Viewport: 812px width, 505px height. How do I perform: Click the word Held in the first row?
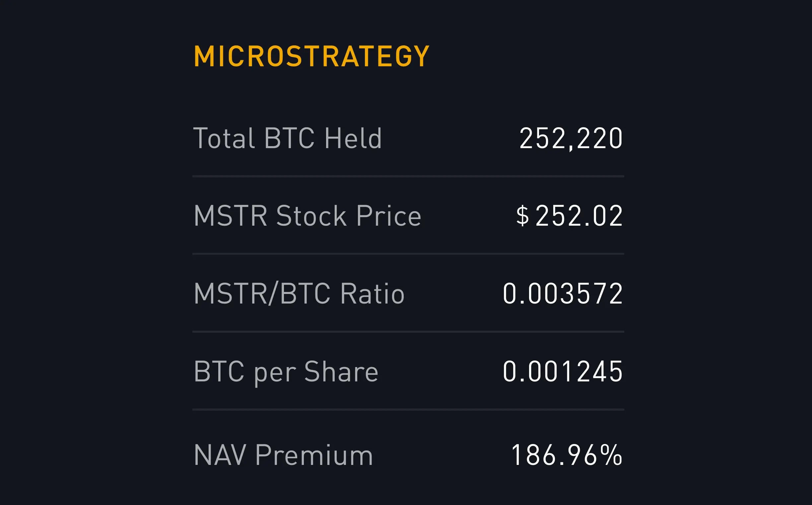point(353,138)
